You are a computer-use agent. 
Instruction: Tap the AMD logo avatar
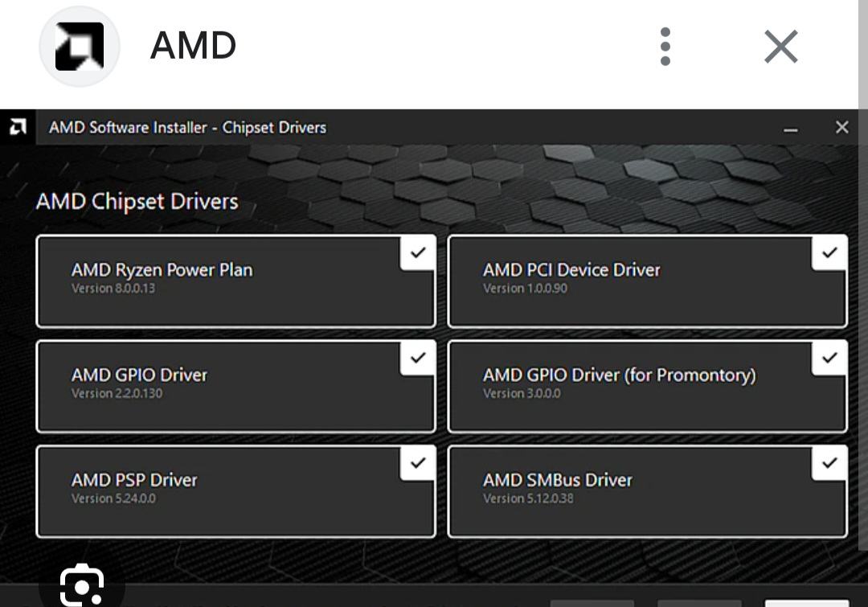[80, 47]
